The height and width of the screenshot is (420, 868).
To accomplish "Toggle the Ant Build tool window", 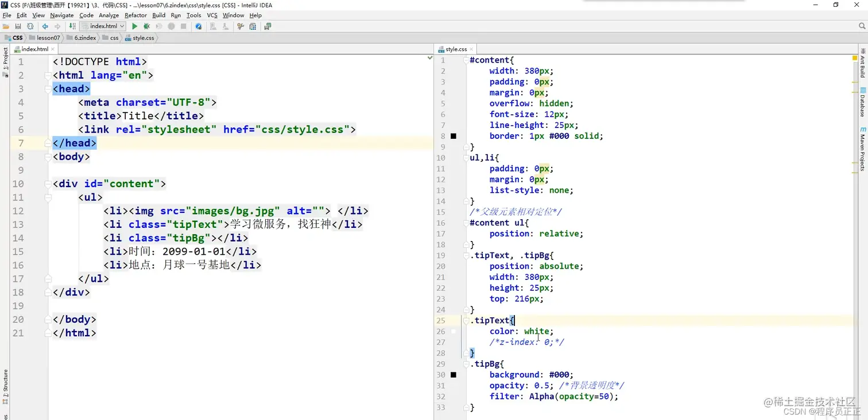I will pyautogui.click(x=862, y=63).
